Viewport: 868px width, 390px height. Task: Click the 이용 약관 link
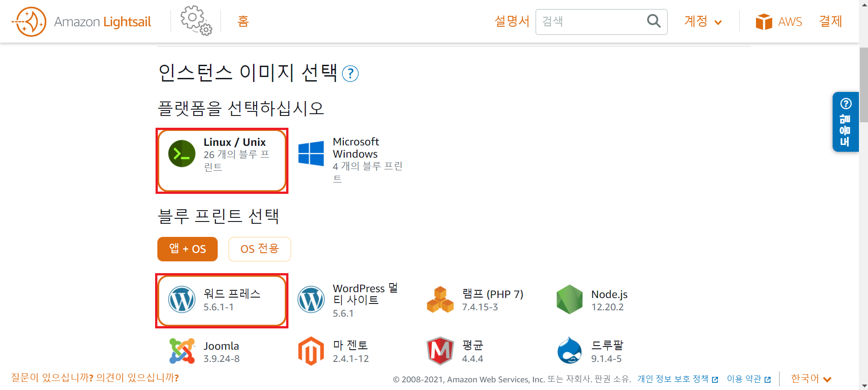(x=744, y=379)
